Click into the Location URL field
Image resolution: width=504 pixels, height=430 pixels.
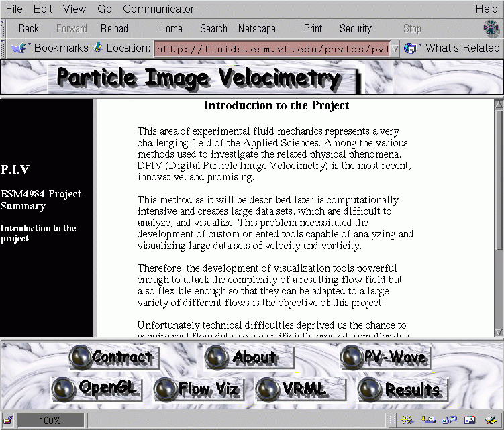[272, 49]
